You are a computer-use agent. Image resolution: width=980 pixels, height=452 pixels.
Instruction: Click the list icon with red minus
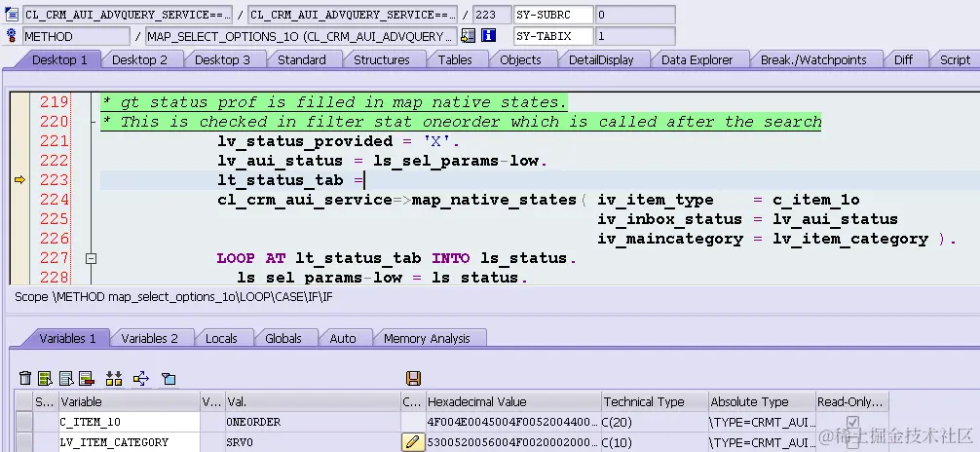point(87,378)
